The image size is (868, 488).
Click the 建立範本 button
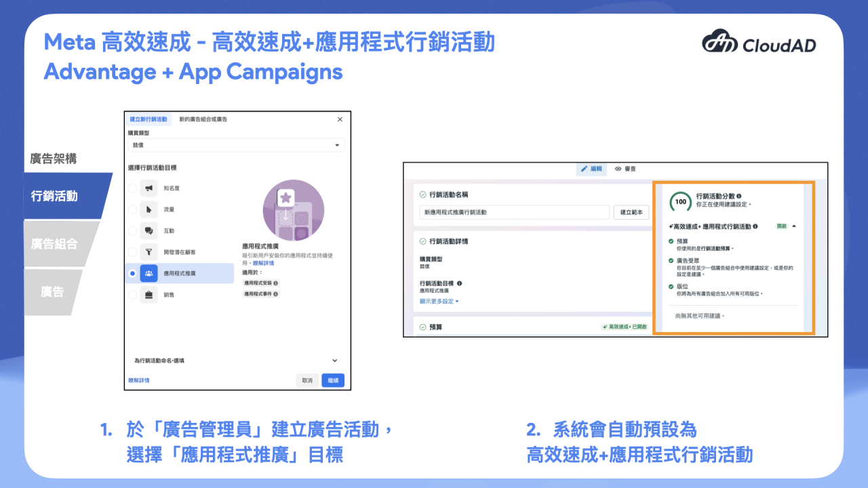[x=631, y=212]
